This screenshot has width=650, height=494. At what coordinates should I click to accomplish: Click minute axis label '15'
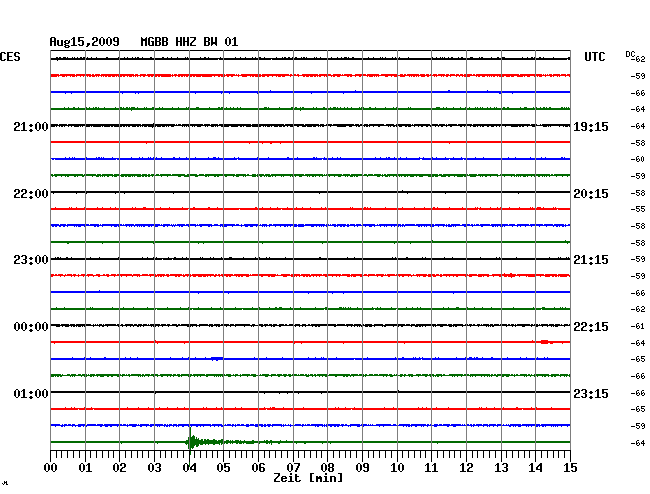tap(570, 467)
